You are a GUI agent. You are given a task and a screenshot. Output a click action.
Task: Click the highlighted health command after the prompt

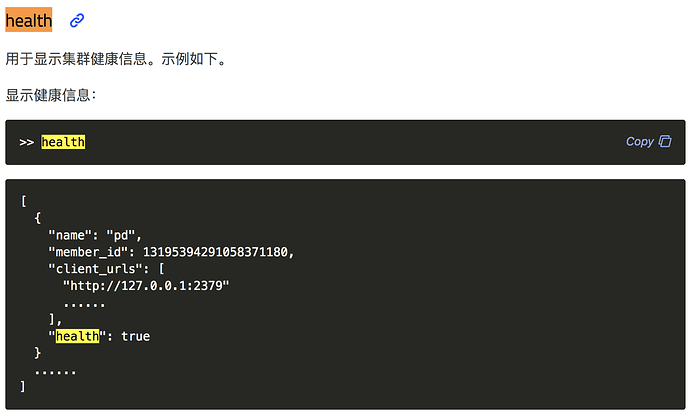63,142
